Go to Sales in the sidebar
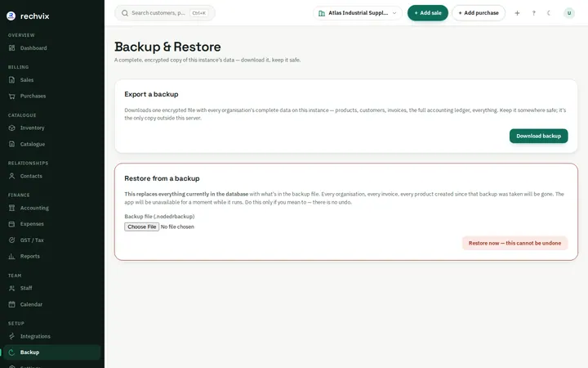Screen dimensions: 588x368 click(52, 80)
